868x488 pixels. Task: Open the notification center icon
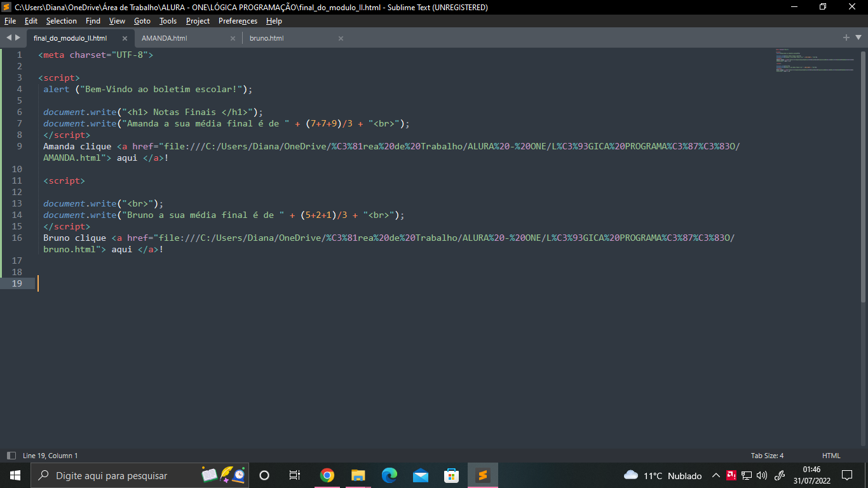pyautogui.click(x=847, y=475)
